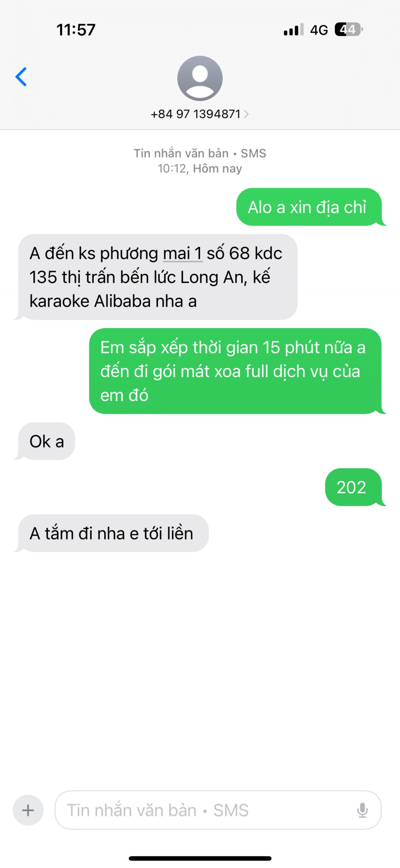Tap the blue back arrow
This screenshot has width=400, height=868.
[21, 77]
